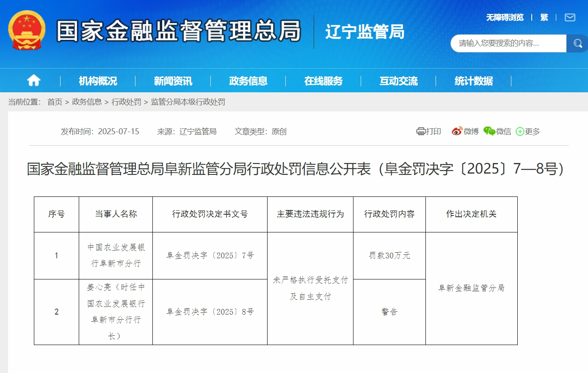Click the 行政处罚内容 column header
588x373 pixels.
(389, 214)
